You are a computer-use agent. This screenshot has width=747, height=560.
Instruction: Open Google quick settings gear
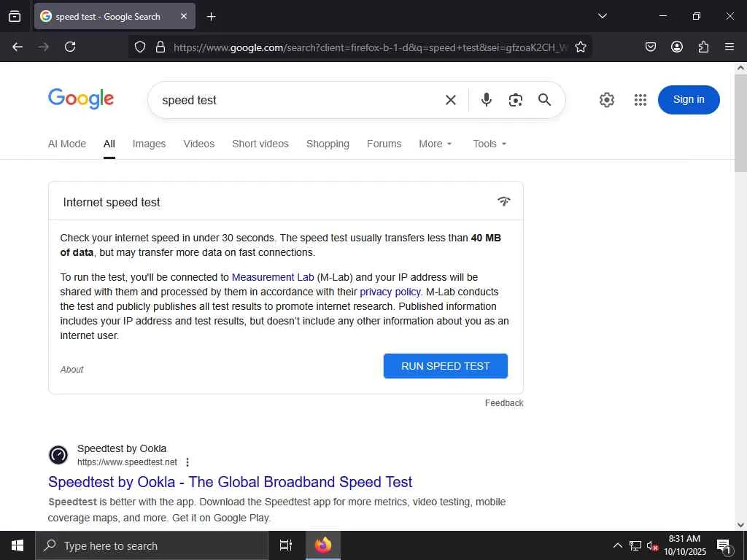[x=606, y=100]
